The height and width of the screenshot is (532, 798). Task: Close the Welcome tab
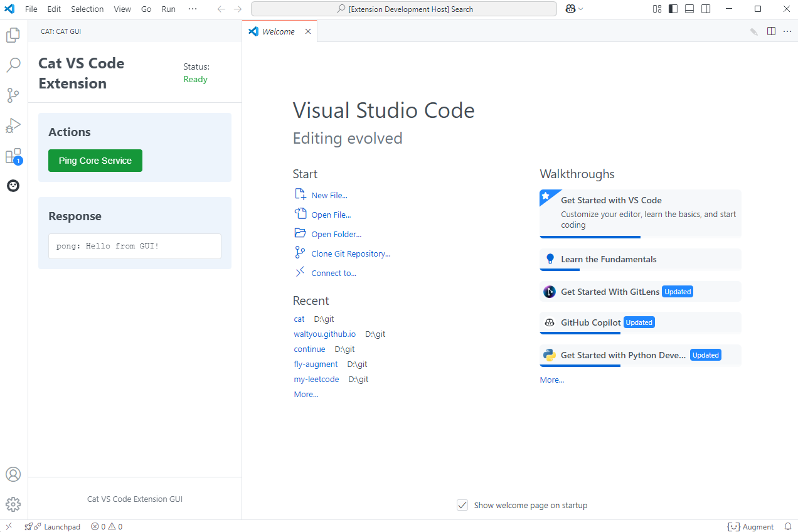pos(308,31)
